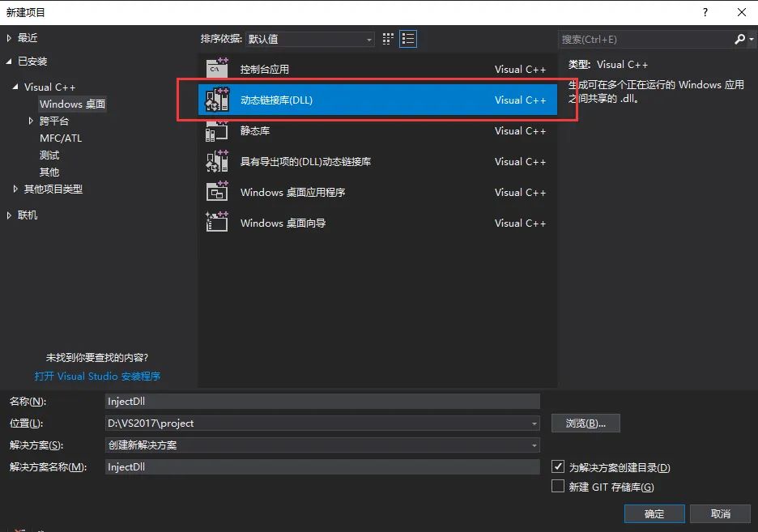Click the 浏览(B)... button
The height and width of the screenshot is (532, 758).
pos(586,423)
